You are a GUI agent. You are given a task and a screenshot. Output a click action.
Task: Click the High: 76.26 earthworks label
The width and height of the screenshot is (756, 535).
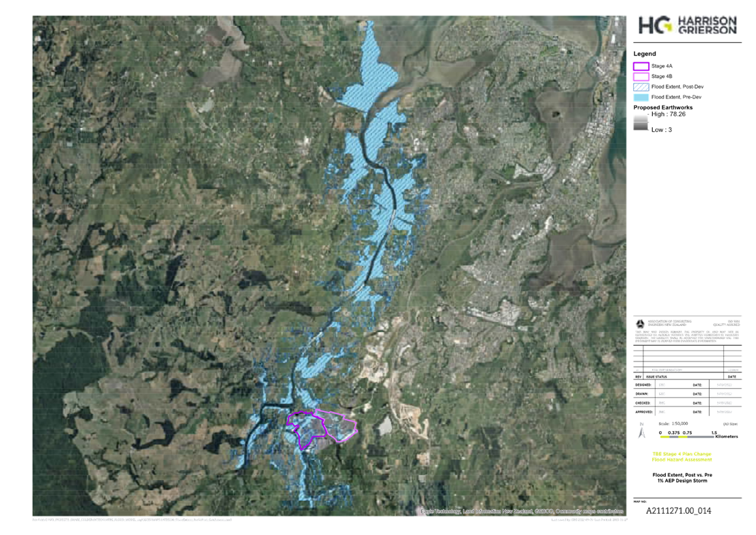pyautogui.click(x=670, y=115)
